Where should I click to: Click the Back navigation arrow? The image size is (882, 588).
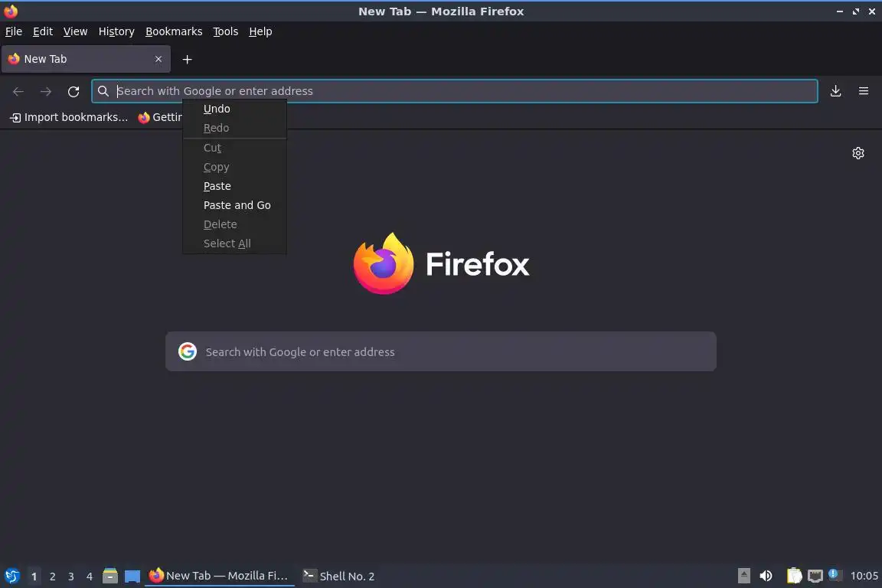pyautogui.click(x=18, y=91)
